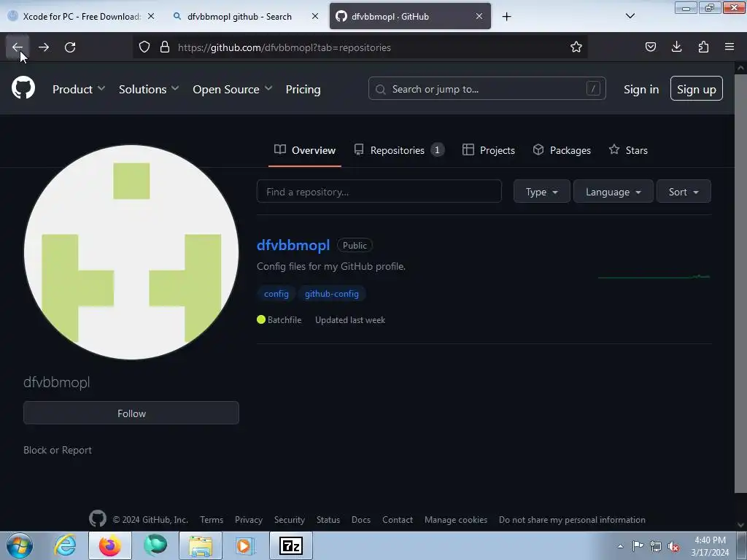Open the tracking protection shield icon
Viewport: 747px width, 560px height.
click(144, 47)
